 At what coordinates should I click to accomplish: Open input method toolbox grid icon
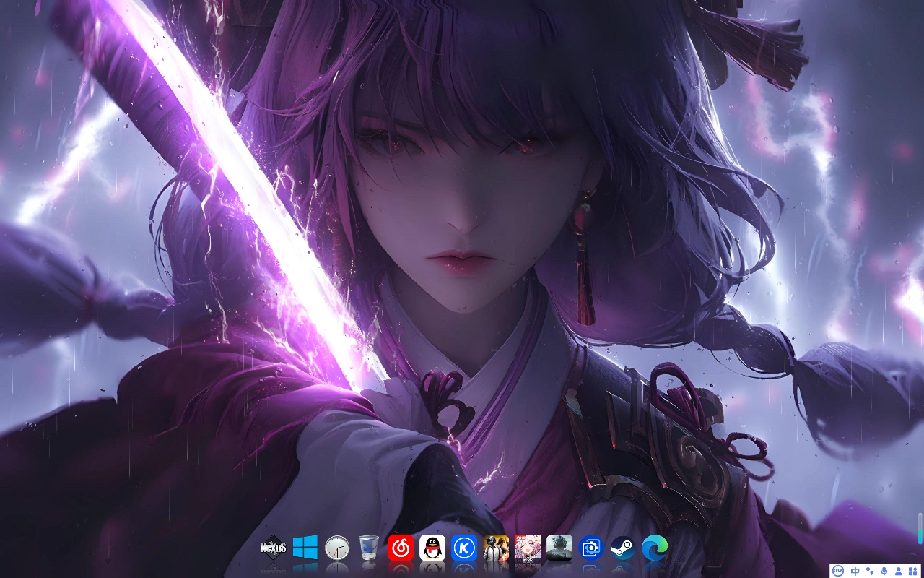tap(913, 571)
